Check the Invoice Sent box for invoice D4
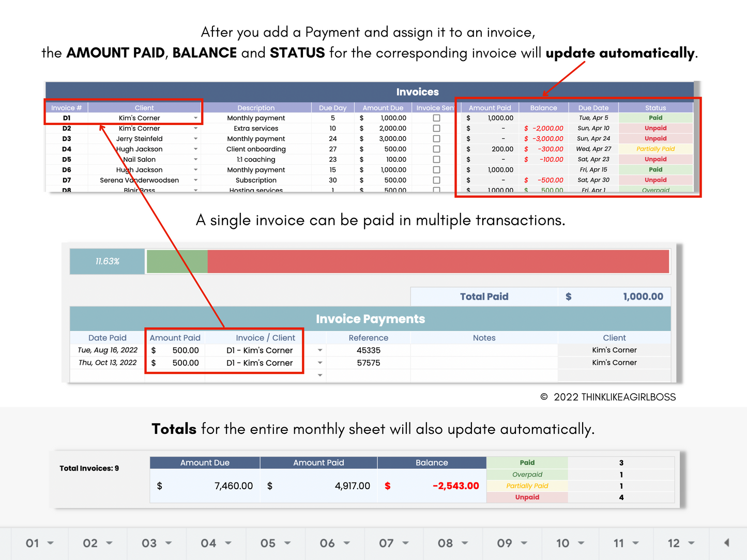Viewport: 747px width, 560px height. 437,149
